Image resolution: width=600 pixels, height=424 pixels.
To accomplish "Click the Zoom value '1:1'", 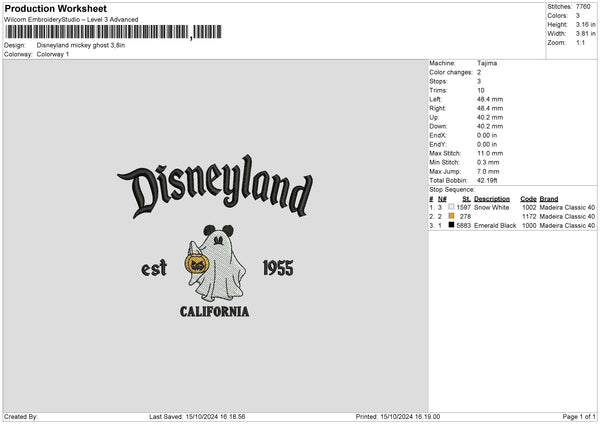I will tap(580, 42).
